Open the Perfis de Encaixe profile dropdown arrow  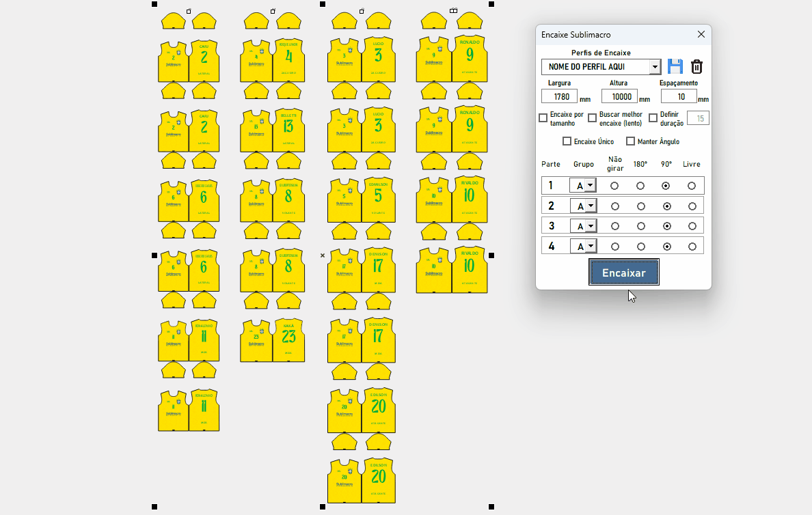655,67
